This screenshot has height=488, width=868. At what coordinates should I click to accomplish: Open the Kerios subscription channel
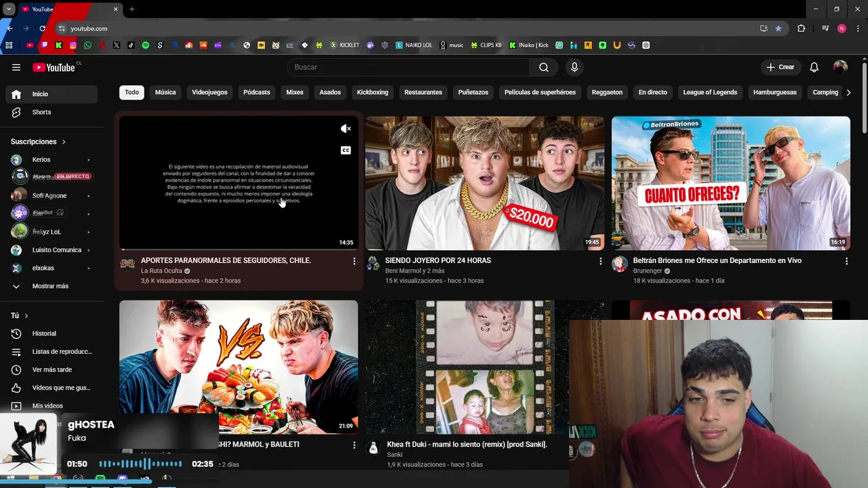pyautogui.click(x=52, y=160)
